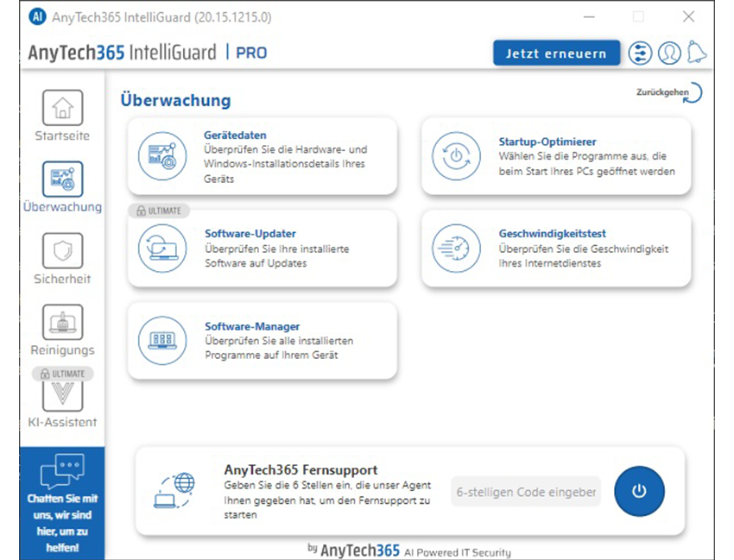Show notifications via bell icon
This screenshot has height=560, width=734.
click(697, 53)
